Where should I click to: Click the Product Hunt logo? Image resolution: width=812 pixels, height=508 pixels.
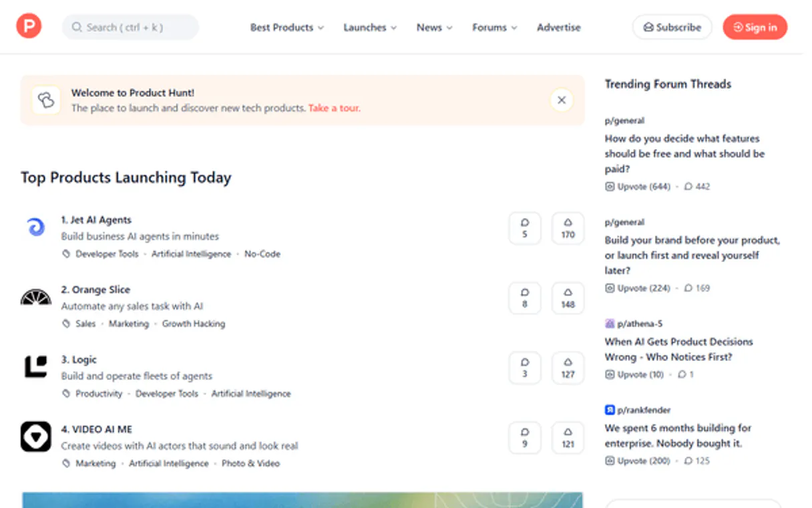[x=29, y=27]
